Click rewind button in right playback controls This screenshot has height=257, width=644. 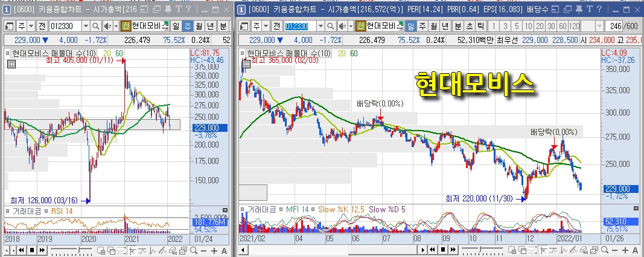433,250
